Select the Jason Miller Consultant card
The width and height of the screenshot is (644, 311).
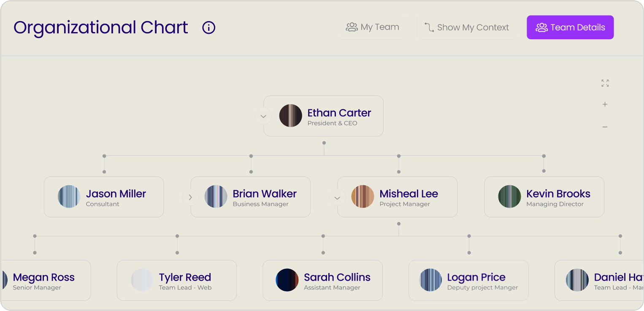104,197
